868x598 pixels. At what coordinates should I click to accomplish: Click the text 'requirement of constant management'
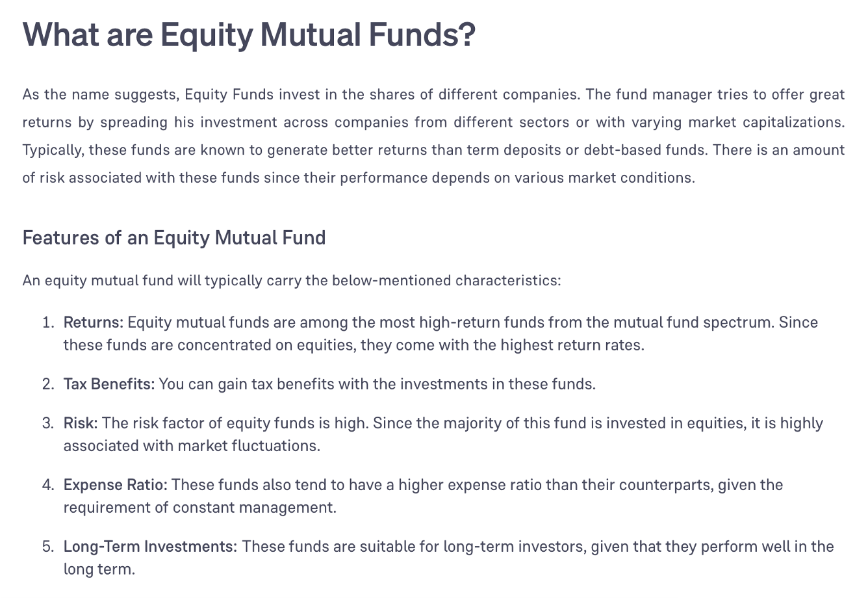point(200,508)
